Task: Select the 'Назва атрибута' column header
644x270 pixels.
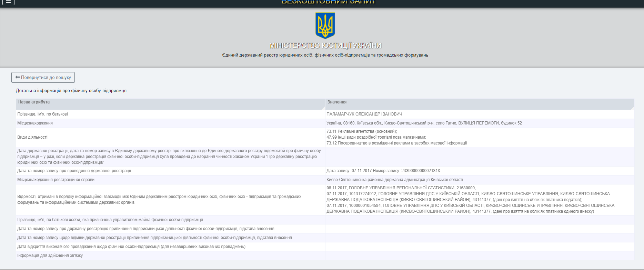Action: (34, 102)
